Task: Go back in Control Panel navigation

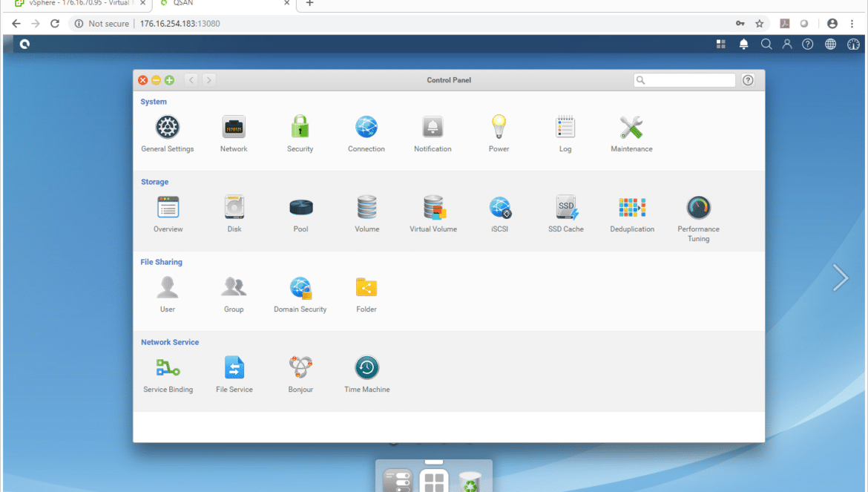Action: [191, 80]
